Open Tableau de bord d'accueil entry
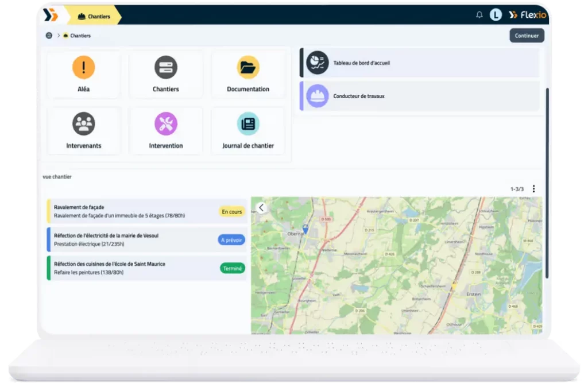Viewport: 588px width, 383px height. click(x=420, y=63)
